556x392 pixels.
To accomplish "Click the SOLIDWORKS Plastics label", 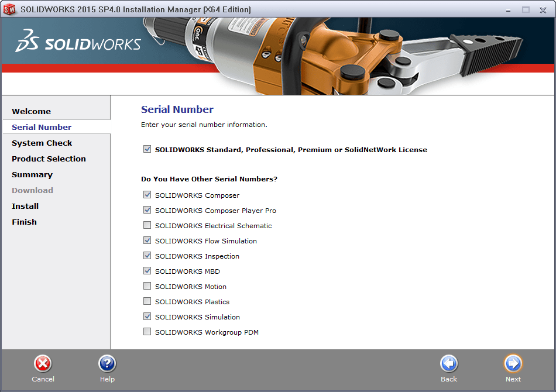I will (192, 302).
